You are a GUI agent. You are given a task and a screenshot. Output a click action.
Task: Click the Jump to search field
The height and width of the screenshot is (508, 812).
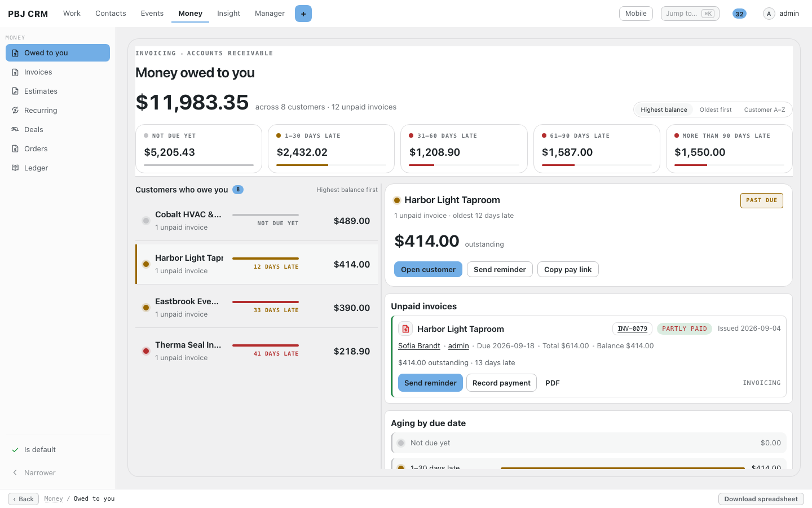(x=690, y=14)
